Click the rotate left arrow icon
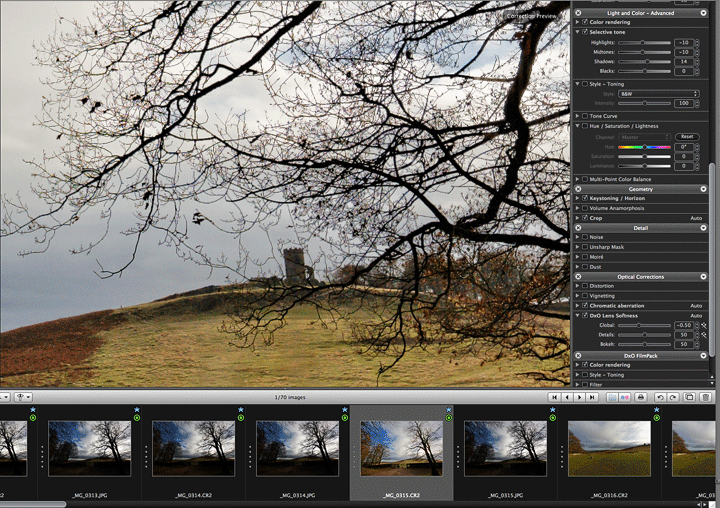 pos(660,397)
